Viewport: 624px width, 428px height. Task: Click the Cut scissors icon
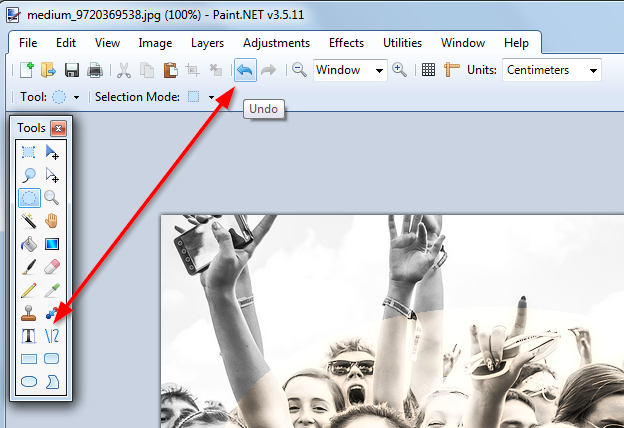click(124, 70)
